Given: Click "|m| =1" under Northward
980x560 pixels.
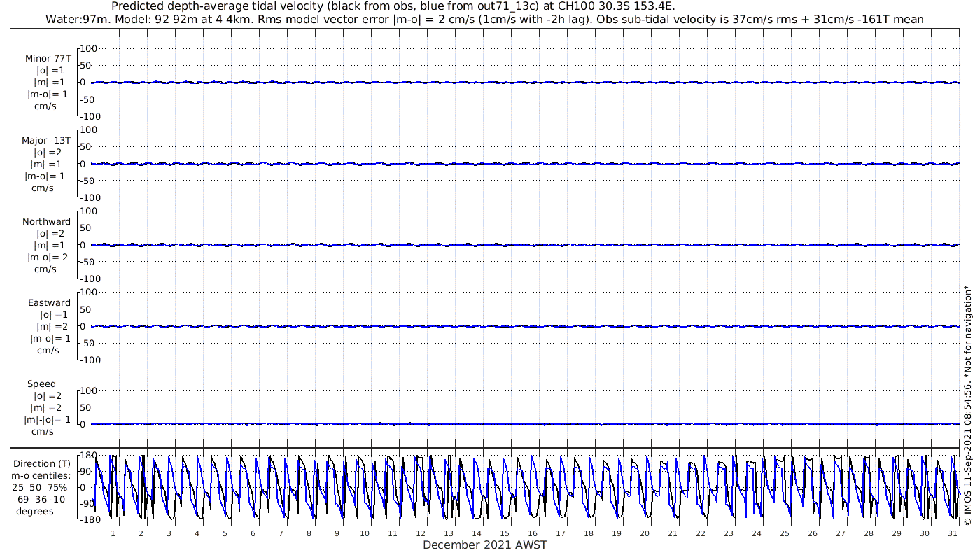Looking at the screenshot, I should (49, 245).
